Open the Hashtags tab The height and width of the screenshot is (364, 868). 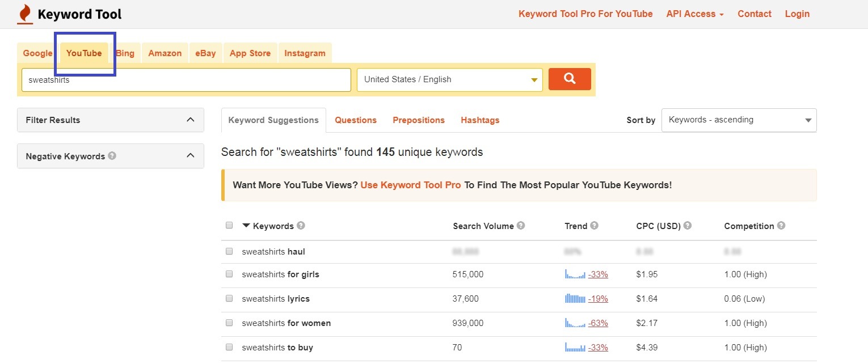(x=480, y=120)
